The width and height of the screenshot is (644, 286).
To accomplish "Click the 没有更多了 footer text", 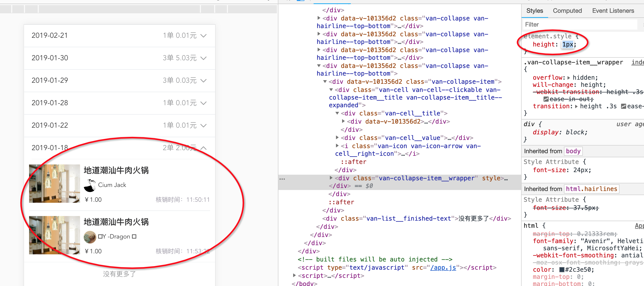I will click(x=119, y=274).
